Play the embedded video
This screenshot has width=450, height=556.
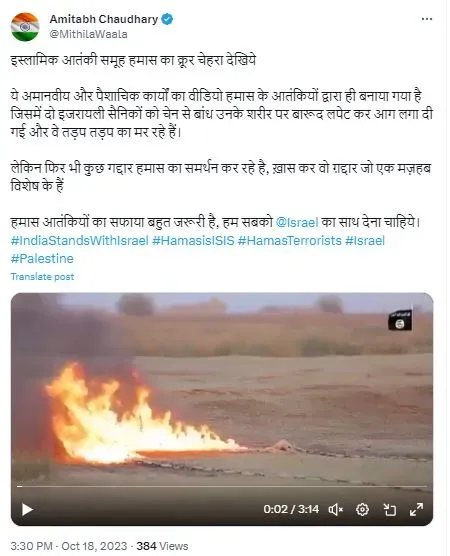(x=27, y=510)
